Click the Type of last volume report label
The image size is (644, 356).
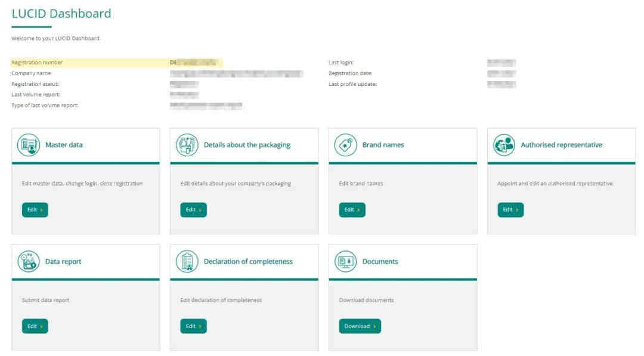click(x=45, y=105)
